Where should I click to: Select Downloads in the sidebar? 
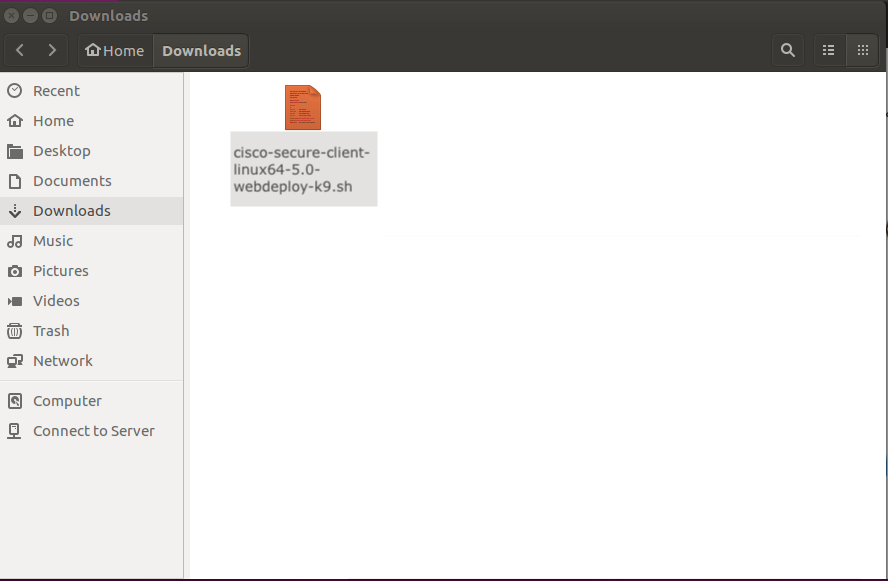[91, 211]
